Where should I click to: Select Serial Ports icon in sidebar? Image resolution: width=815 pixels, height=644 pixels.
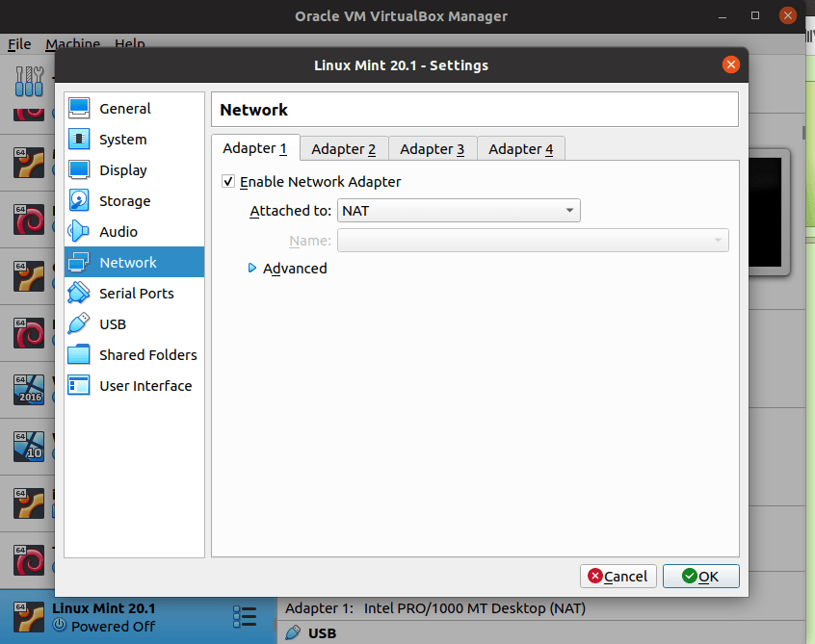tap(79, 294)
